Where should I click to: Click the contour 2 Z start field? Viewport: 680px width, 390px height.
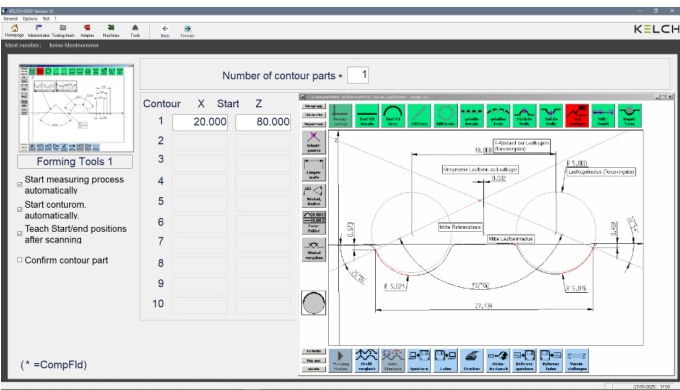pyautogui.click(x=263, y=142)
